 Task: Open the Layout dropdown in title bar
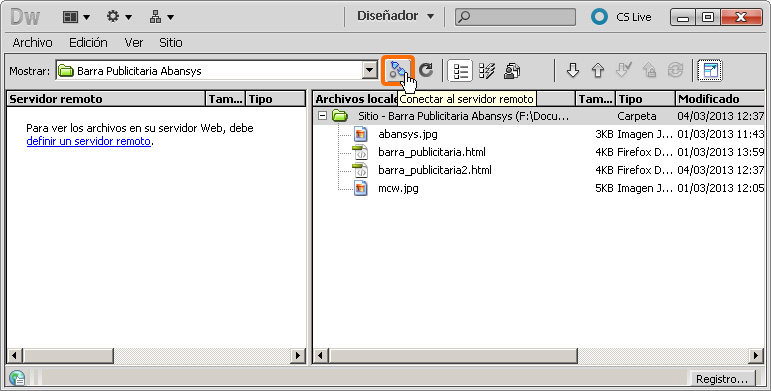coord(76,17)
